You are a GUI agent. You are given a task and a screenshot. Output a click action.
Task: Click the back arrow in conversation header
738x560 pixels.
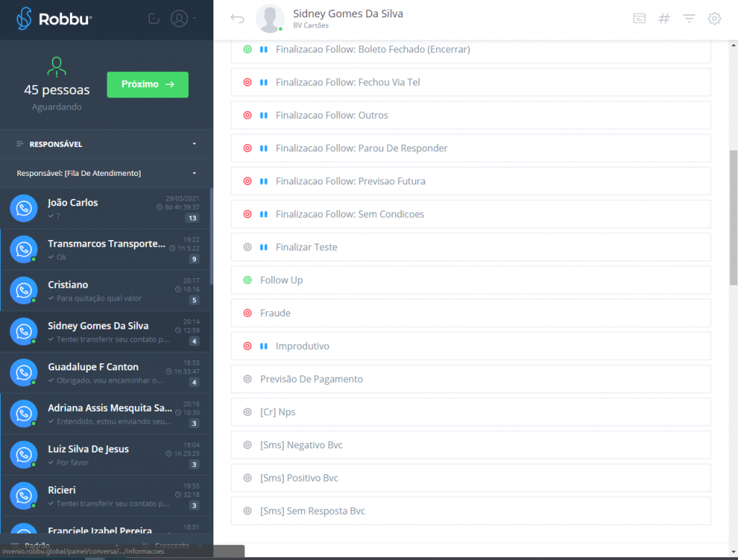point(237,19)
